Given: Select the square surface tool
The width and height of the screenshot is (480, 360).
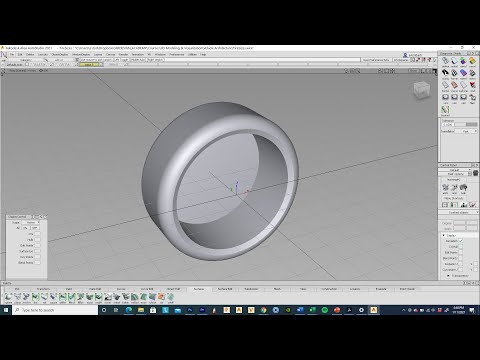Looking at the screenshot, I should coord(53,297).
